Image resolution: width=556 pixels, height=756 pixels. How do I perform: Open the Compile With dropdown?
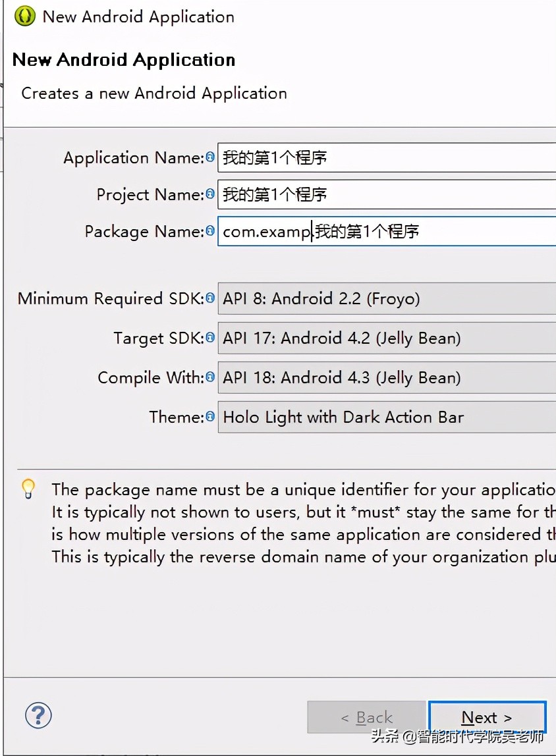point(387,377)
